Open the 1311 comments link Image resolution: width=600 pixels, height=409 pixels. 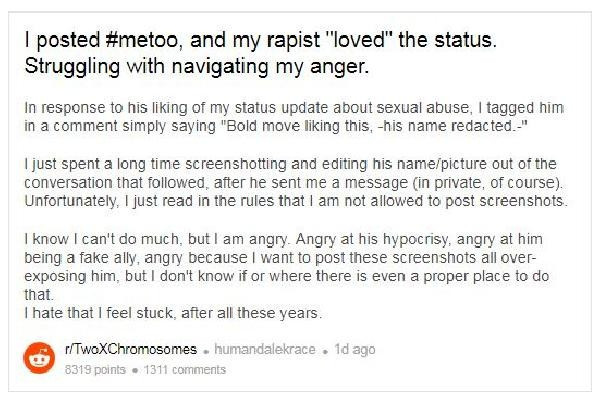coord(185,370)
